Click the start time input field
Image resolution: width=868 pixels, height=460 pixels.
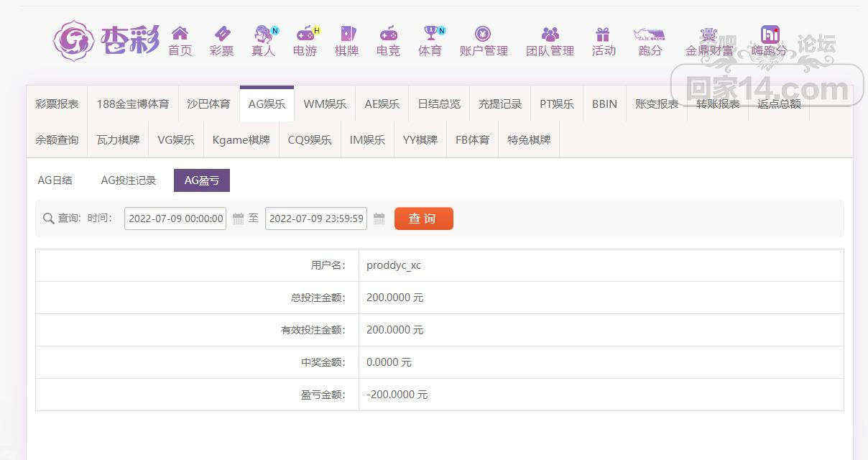(x=175, y=218)
